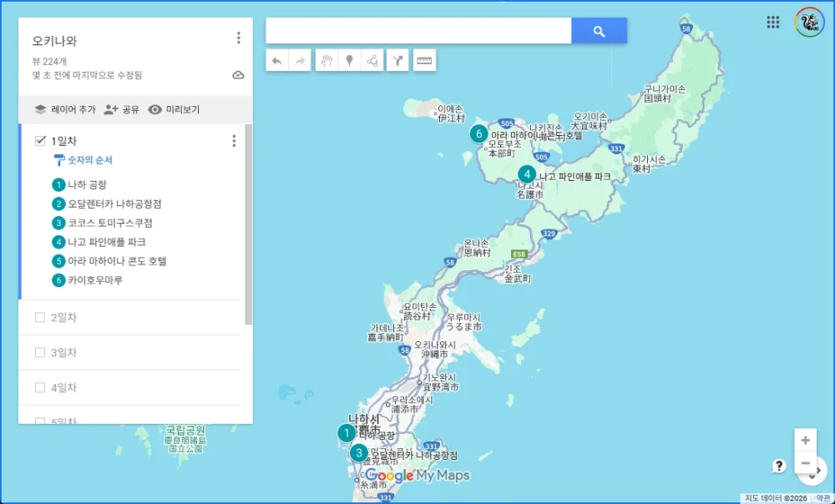Click the cloud save status icon
Image resolution: width=835 pixels, height=504 pixels.
[x=238, y=74]
